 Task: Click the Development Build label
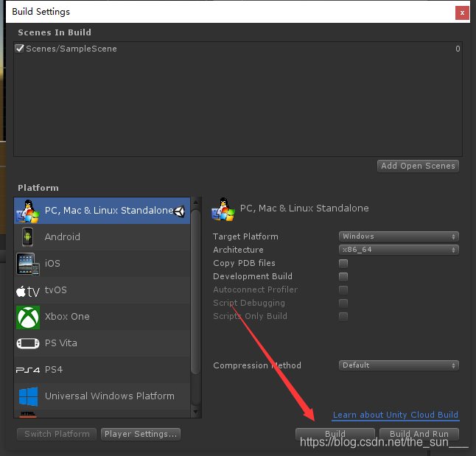[x=253, y=276]
